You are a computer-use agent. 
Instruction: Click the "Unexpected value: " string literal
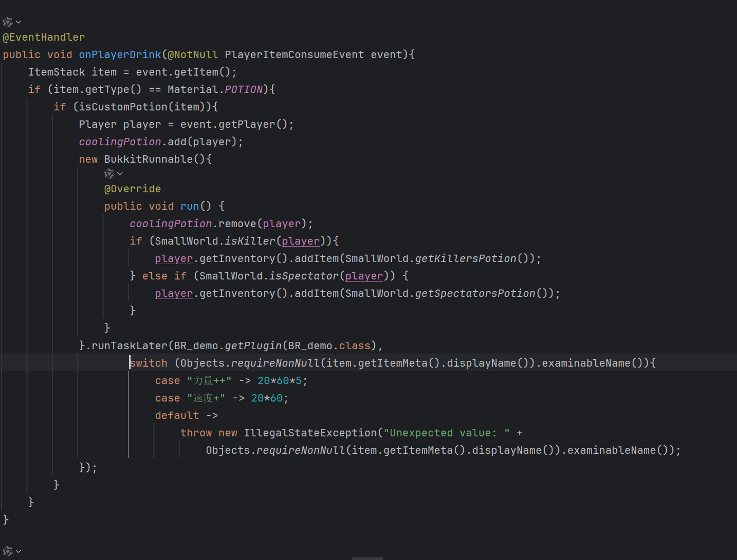tap(446, 433)
